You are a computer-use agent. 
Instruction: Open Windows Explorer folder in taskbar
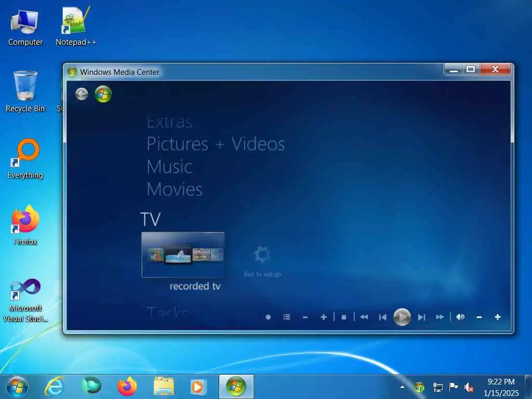coord(164,387)
